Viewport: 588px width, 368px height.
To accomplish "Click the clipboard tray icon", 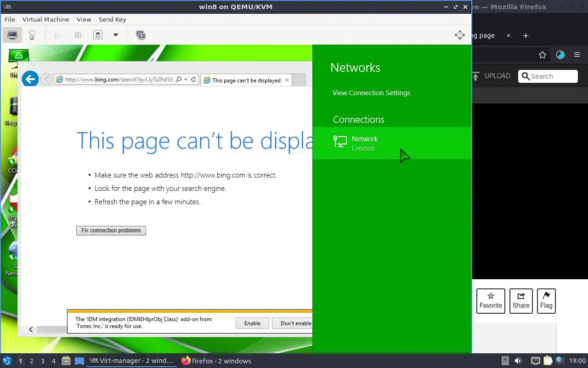I will 548,361.
